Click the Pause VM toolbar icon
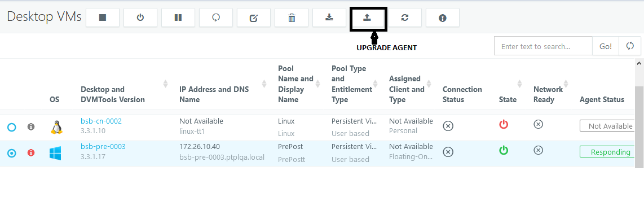 [x=178, y=17]
